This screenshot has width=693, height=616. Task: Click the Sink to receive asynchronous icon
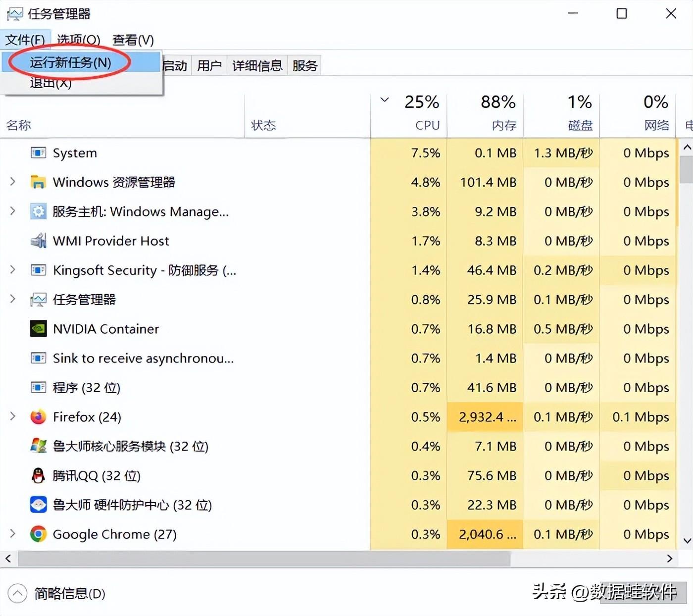pyautogui.click(x=38, y=358)
